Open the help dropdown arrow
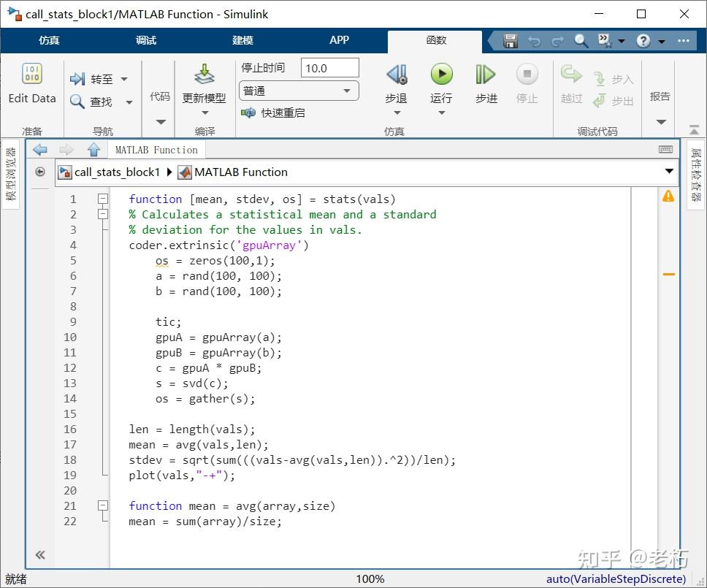The width and height of the screenshot is (707, 588). [x=662, y=42]
